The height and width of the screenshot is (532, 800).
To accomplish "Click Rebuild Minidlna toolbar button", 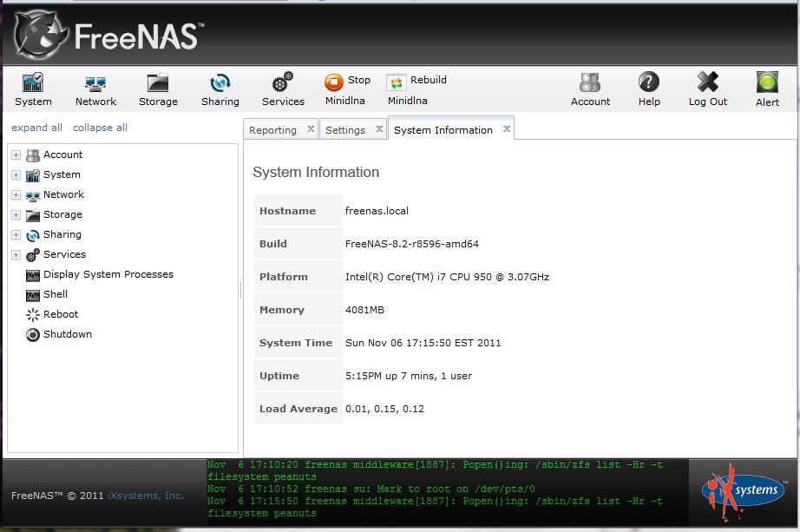I will (416, 89).
